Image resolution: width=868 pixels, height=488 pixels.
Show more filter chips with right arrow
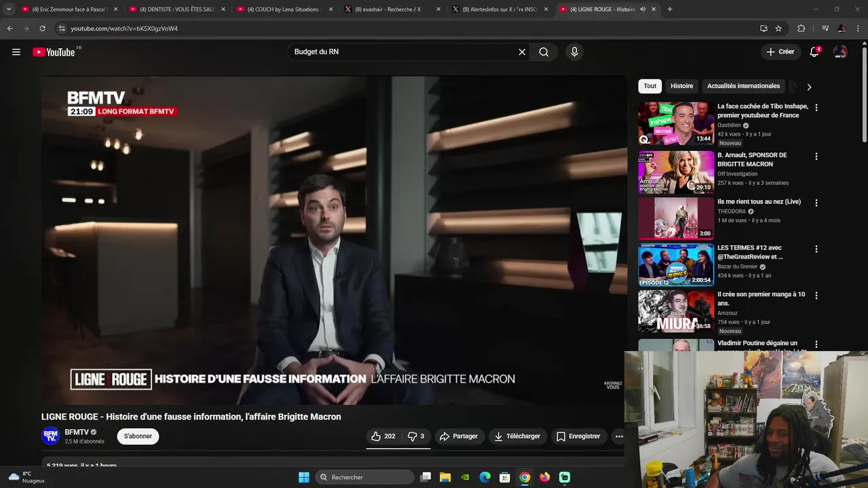809,87
